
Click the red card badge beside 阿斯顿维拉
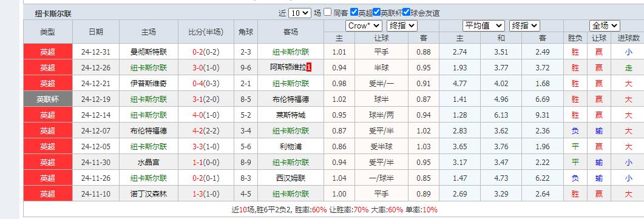309,68
